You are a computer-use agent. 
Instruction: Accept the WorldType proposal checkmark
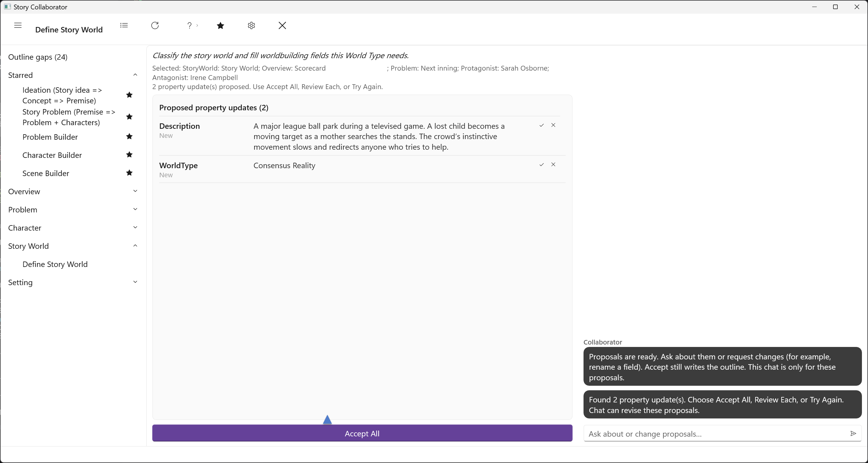point(541,165)
